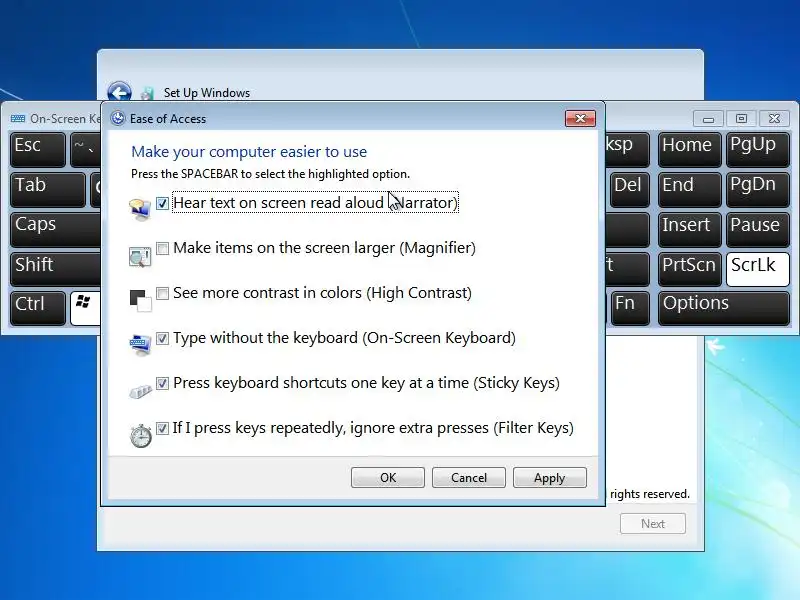Uncheck the Filter Keys checkbox
The image size is (800, 600).
click(162, 428)
